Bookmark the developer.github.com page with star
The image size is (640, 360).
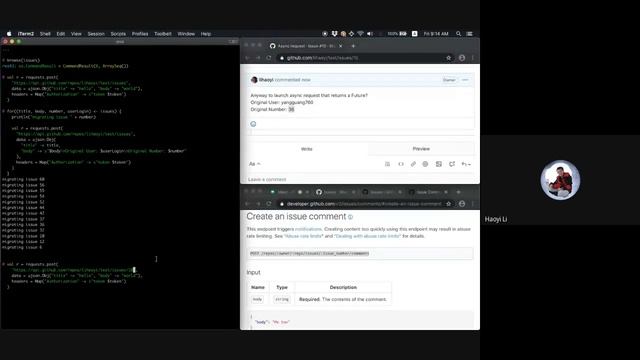coord(449,204)
